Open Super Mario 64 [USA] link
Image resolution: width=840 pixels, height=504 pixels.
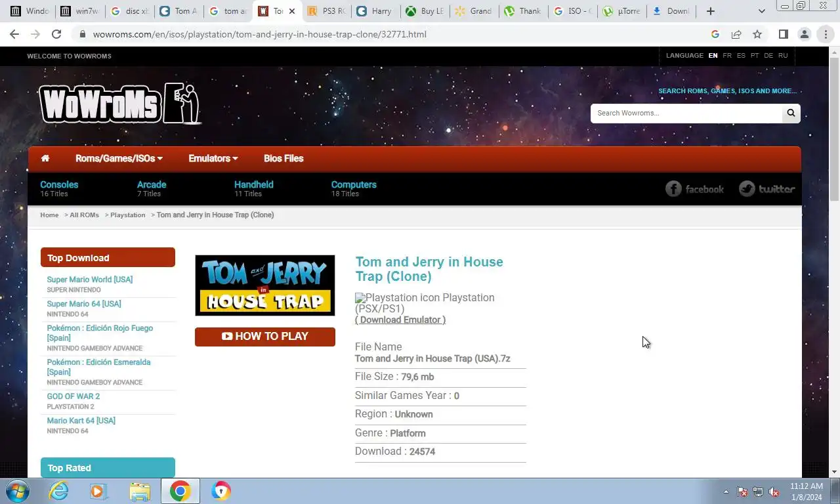pyautogui.click(x=84, y=304)
